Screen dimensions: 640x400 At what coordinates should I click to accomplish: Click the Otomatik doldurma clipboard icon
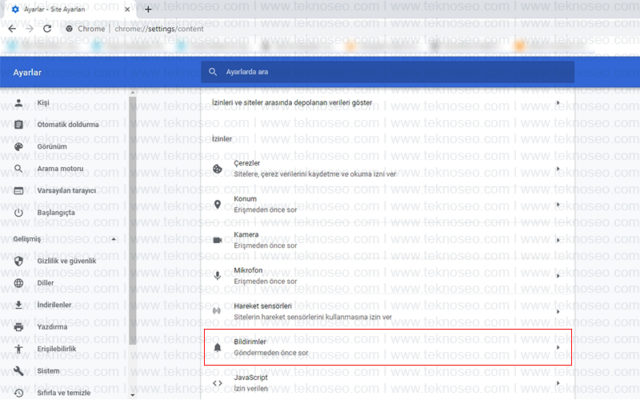tap(18, 124)
